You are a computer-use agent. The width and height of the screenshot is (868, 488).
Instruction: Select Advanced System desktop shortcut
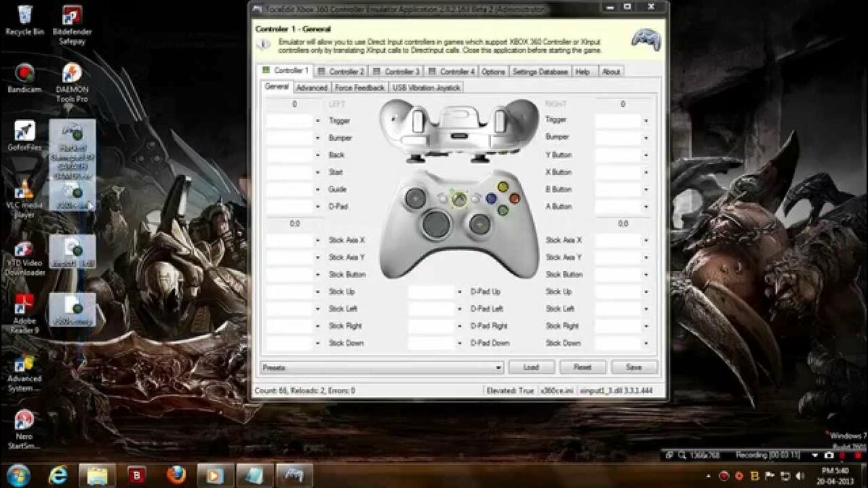click(25, 373)
